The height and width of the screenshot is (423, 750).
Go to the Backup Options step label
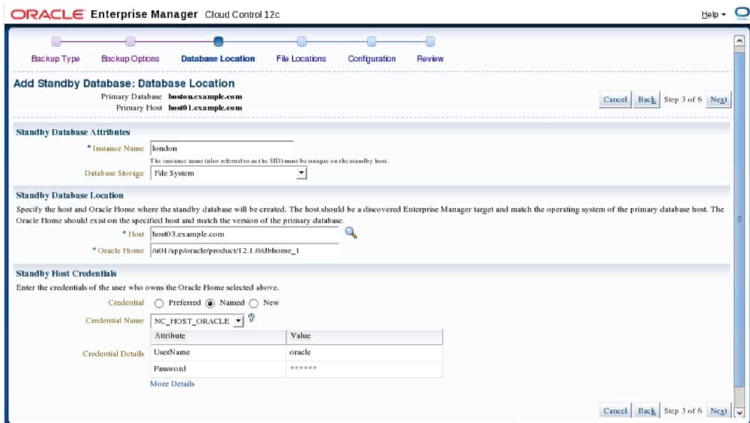coord(130,58)
